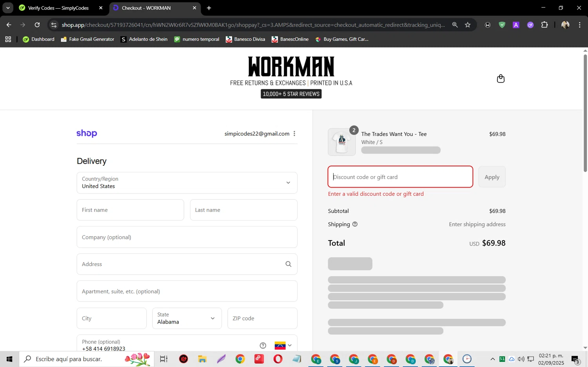Image resolution: width=588 pixels, height=367 pixels.
Task: Click the Address field search icon
Action: [x=289, y=264]
